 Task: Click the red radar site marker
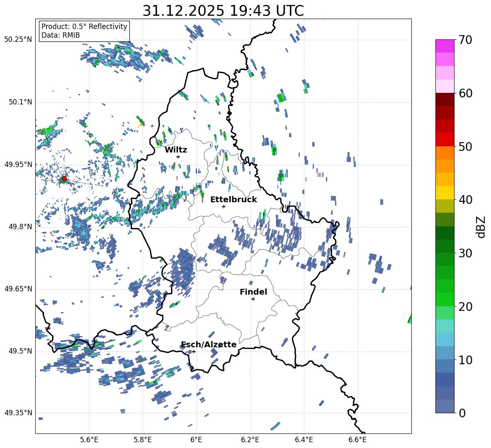64,178
